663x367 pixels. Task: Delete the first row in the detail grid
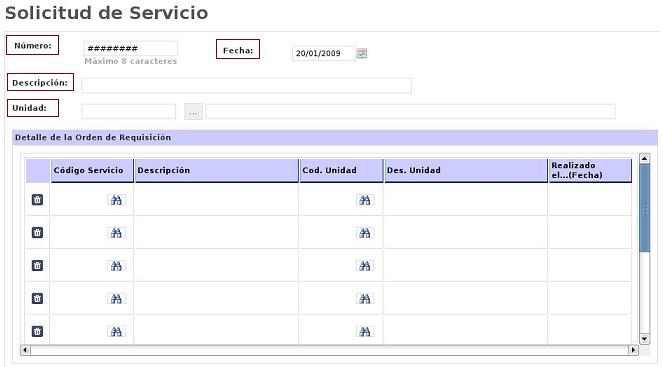tap(37, 200)
